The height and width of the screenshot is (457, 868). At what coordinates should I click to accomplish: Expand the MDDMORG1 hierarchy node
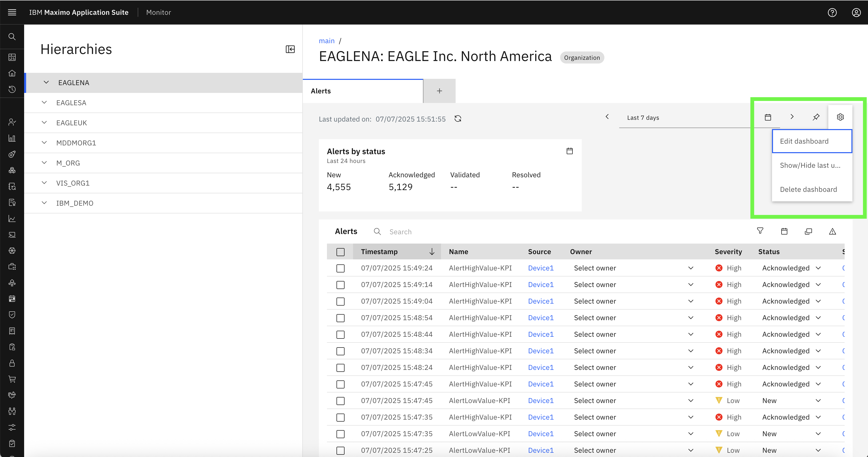(x=44, y=142)
